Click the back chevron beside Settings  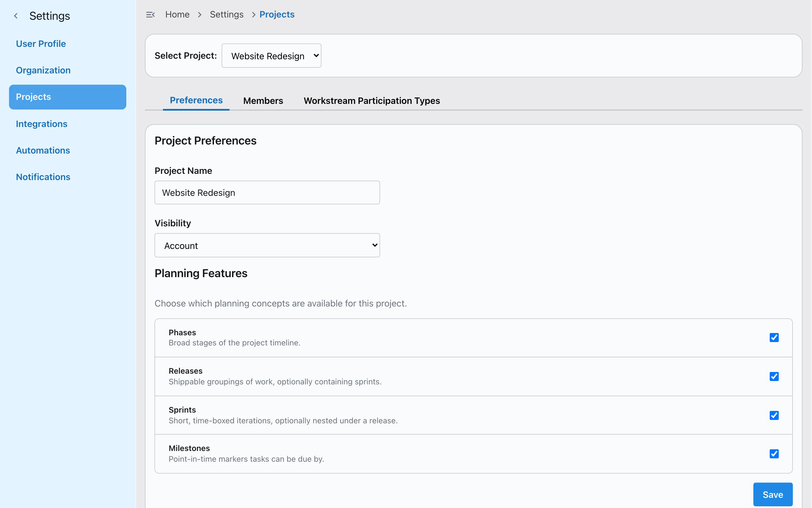click(x=16, y=16)
